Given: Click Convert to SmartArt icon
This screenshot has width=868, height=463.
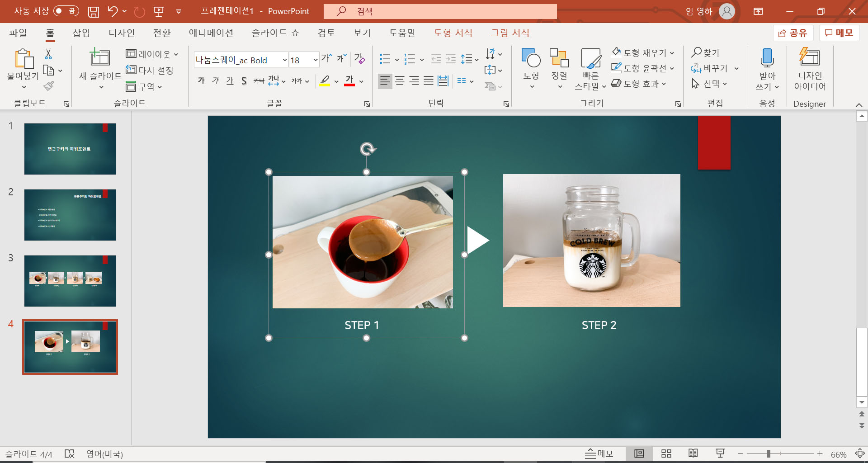Looking at the screenshot, I should [x=491, y=86].
